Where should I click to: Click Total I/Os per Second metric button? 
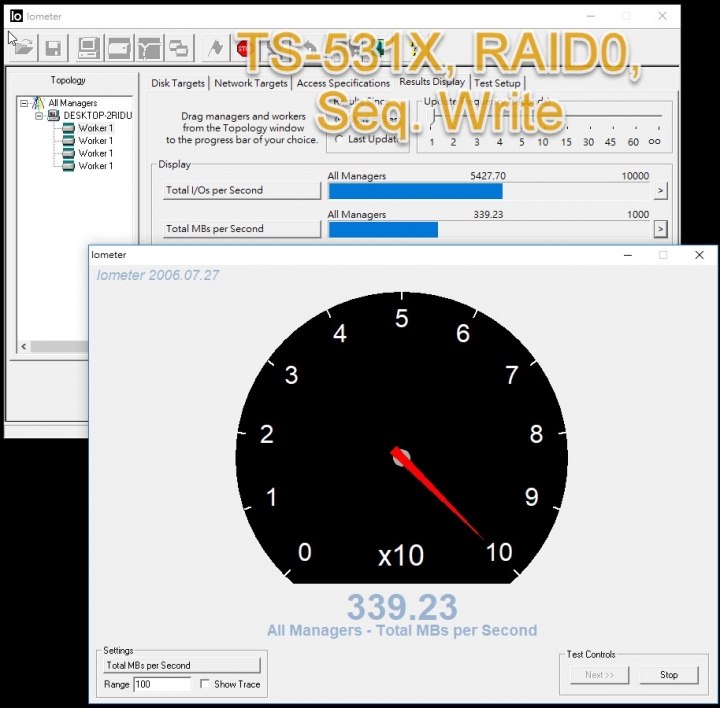tap(242, 191)
